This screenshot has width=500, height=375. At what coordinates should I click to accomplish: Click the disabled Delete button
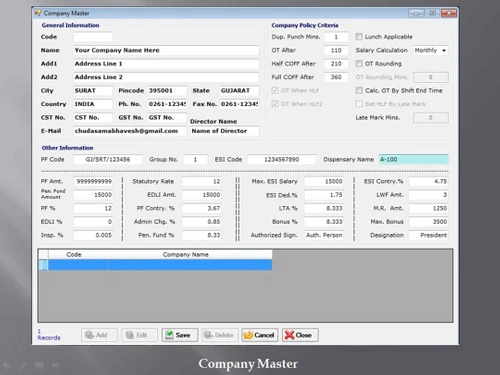tap(220, 335)
